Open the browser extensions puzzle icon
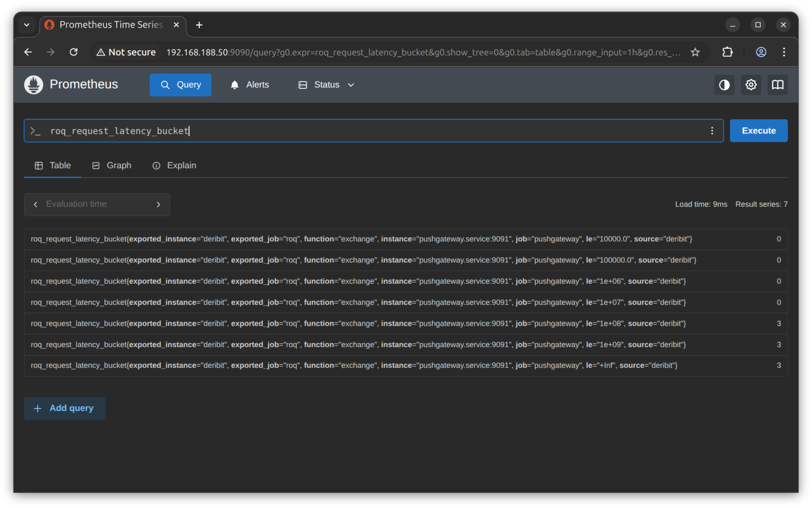Viewport: 812px width, 508px height. [727, 52]
